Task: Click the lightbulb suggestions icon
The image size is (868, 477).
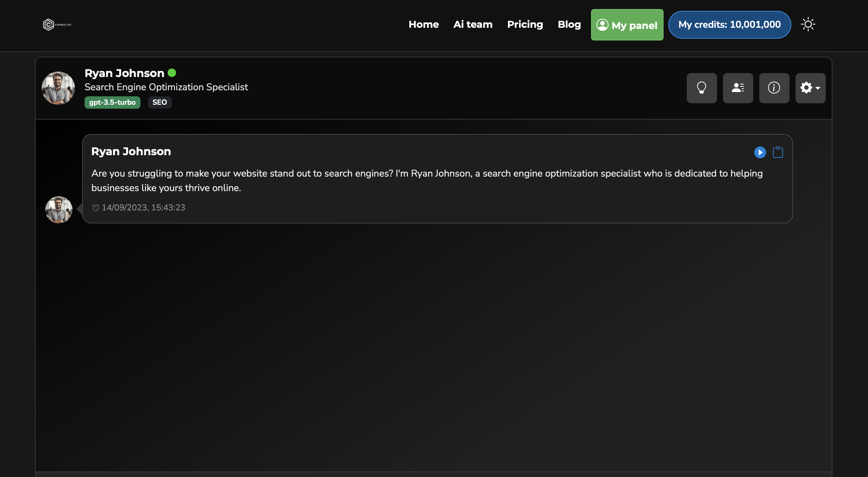Action: 702,88
